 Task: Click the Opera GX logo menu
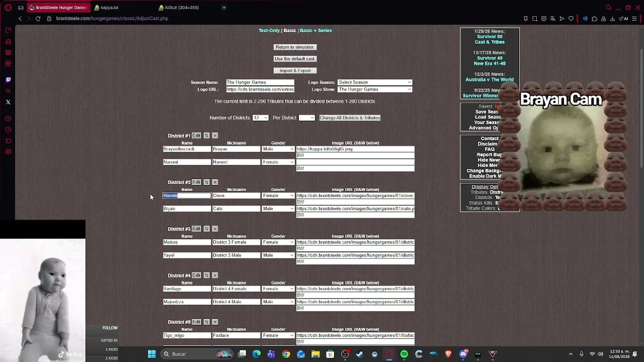tap(8, 8)
